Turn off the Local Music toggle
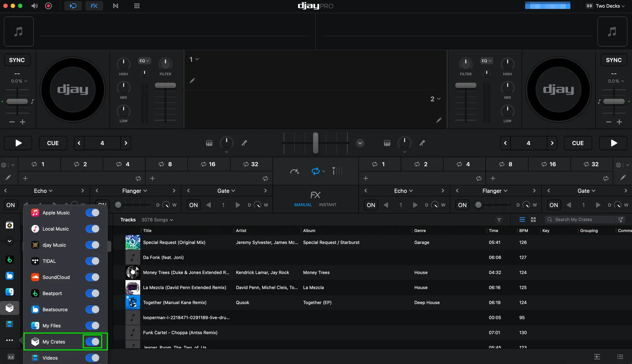This screenshot has width=632, height=364. click(92, 229)
